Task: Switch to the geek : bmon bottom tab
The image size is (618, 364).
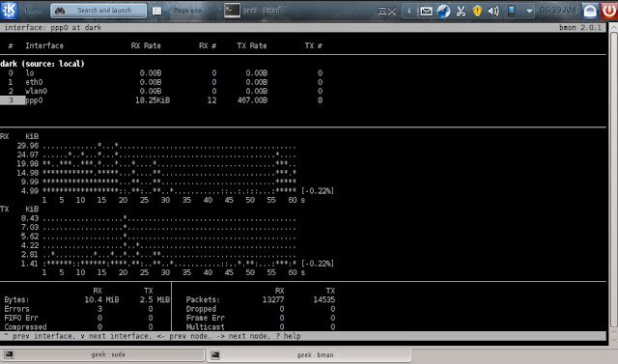Action: pyautogui.click(x=309, y=355)
